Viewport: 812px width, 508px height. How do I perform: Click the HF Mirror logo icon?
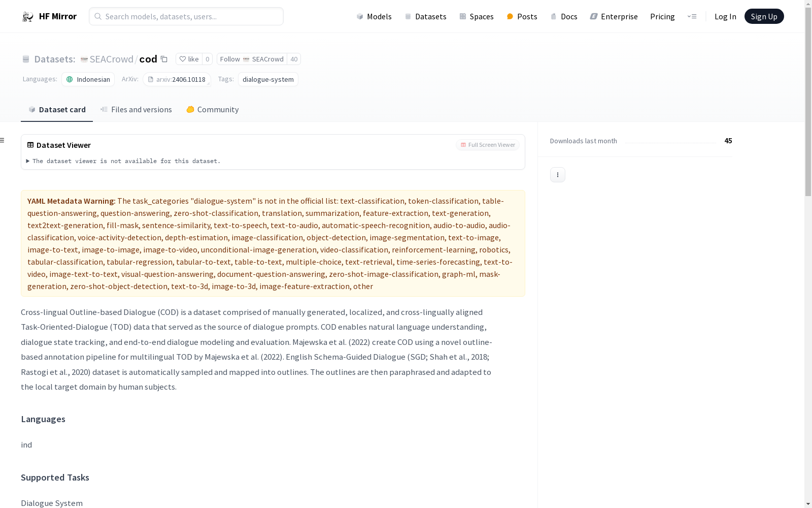coord(28,17)
